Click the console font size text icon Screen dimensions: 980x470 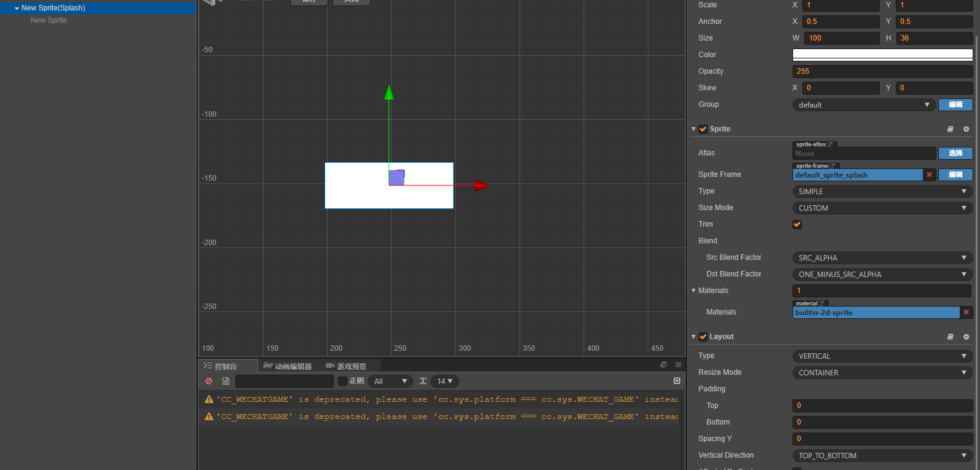(423, 381)
